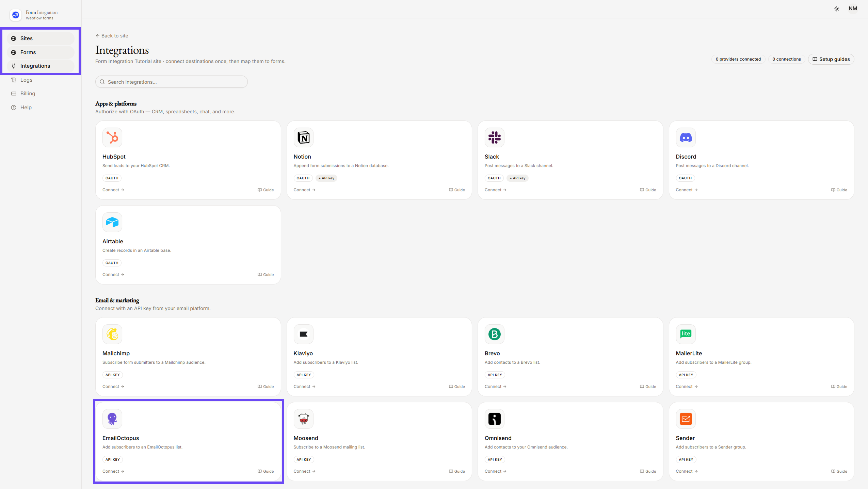The height and width of the screenshot is (489, 868).
Task: Open the Notion Guide
Action: click(x=457, y=190)
